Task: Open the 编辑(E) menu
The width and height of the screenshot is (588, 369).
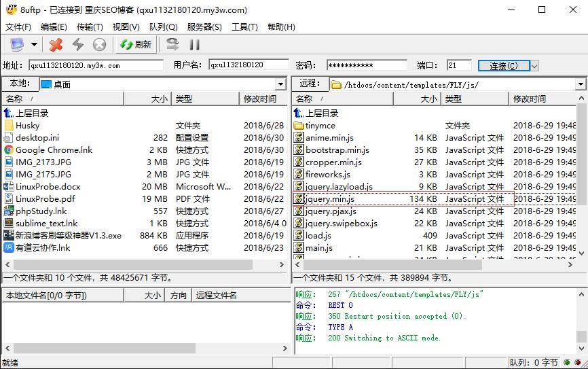Action: pyautogui.click(x=54, y=27)
